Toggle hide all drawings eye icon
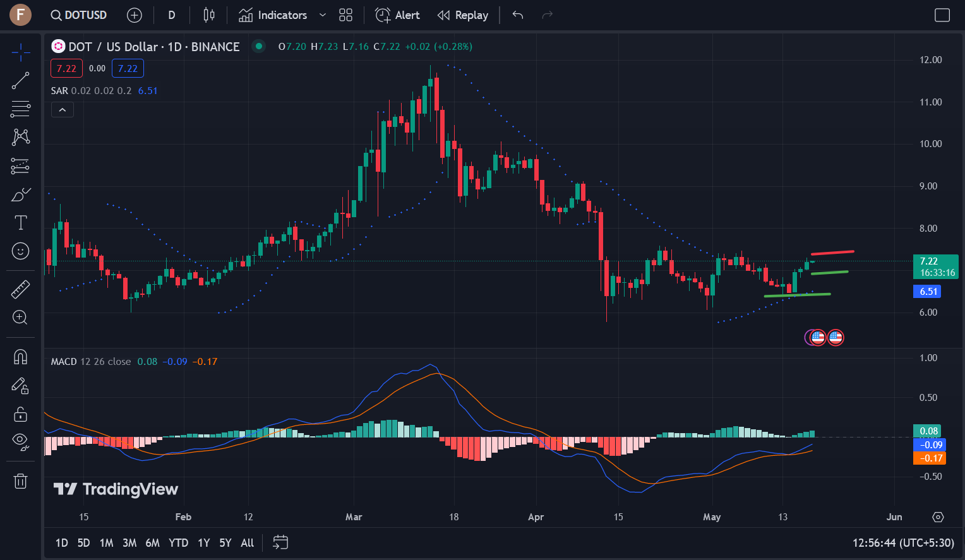 (x=20, y=442)
